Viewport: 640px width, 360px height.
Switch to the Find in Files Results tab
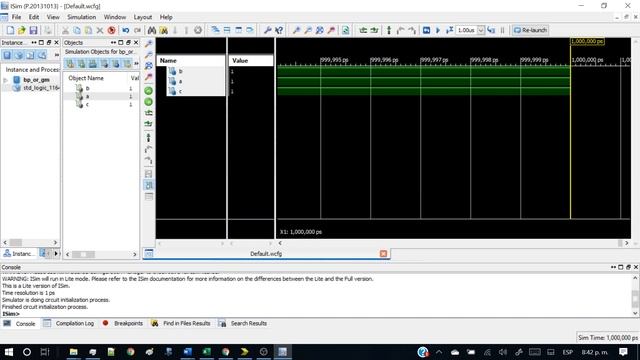(x=181, y=323)
